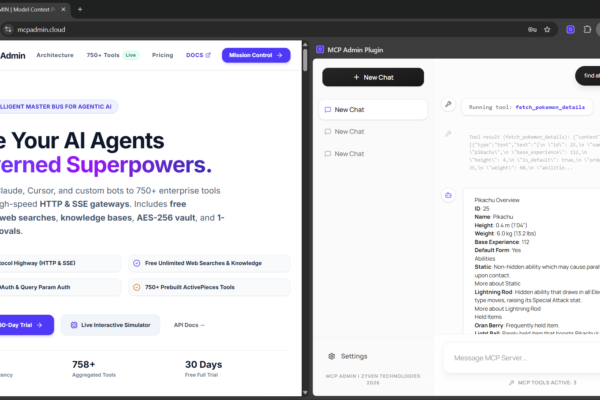Click the Live Interactive Simulator icon
This screenshot has height=400, width=600.
click(74, 325)
